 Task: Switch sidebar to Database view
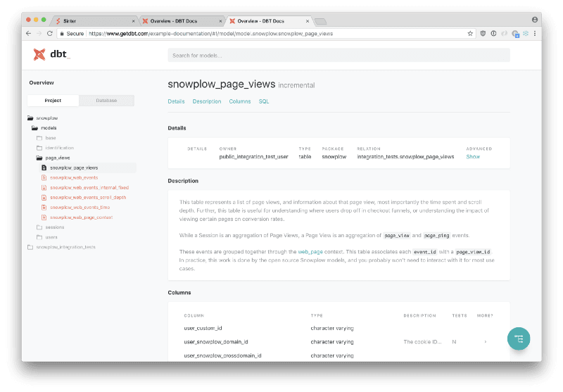pyautogui.click(x=107, y=101)
